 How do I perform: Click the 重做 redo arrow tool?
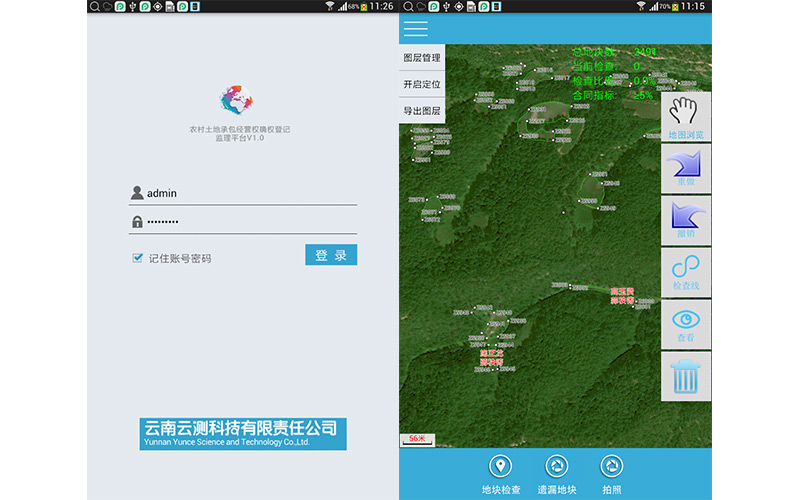click(x=686, y=168)
